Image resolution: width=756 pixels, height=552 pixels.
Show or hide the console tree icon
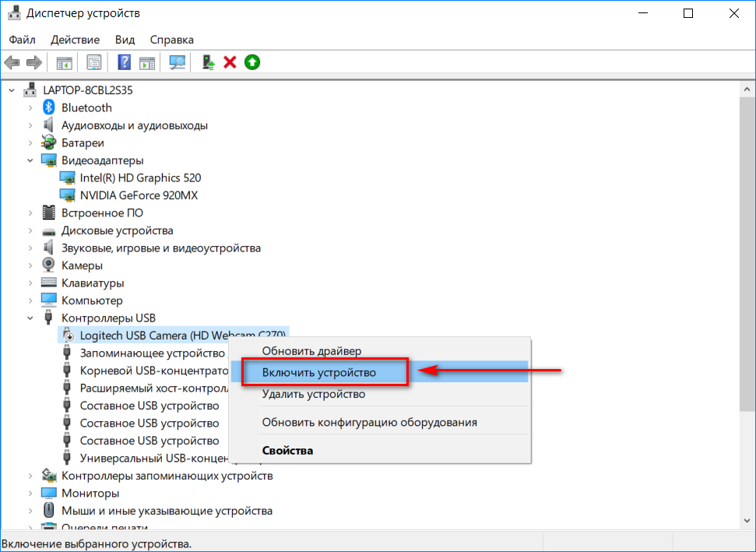64,62
